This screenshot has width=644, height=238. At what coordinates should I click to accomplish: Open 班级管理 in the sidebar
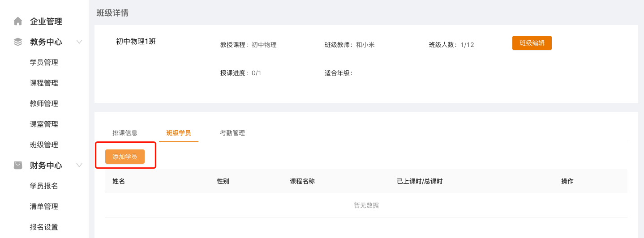point(44,145)
